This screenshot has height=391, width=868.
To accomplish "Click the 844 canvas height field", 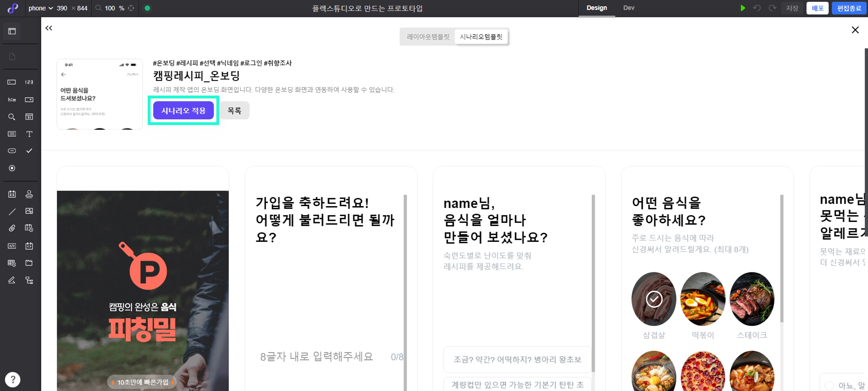I will tap(82, 8).
